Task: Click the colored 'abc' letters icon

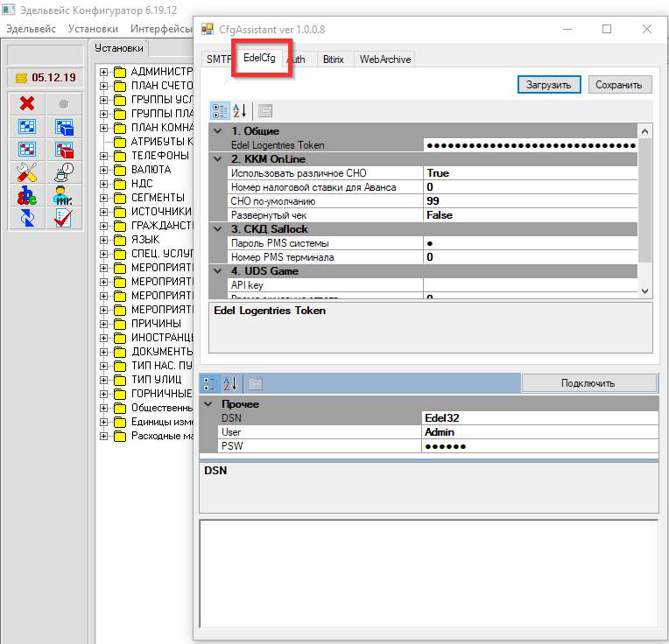Action: pos(26,195)
